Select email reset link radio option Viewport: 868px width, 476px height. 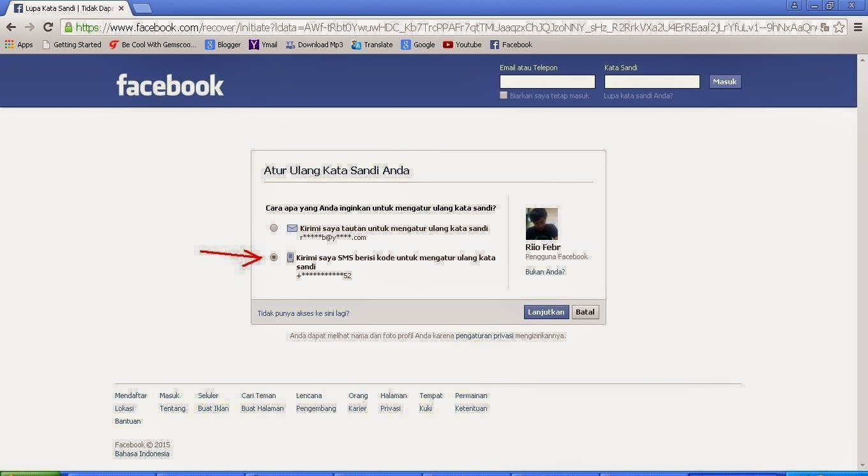274,228
